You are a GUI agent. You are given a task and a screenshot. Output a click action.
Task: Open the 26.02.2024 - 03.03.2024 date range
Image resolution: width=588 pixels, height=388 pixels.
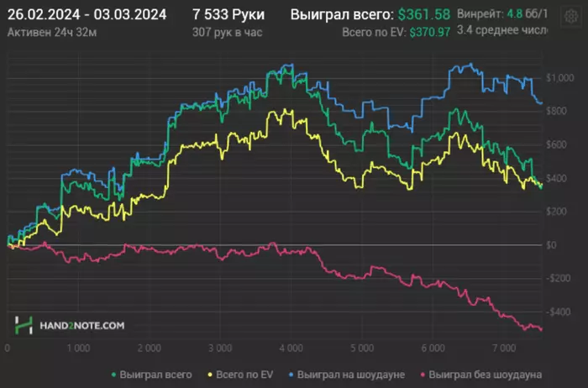(87, 15)
